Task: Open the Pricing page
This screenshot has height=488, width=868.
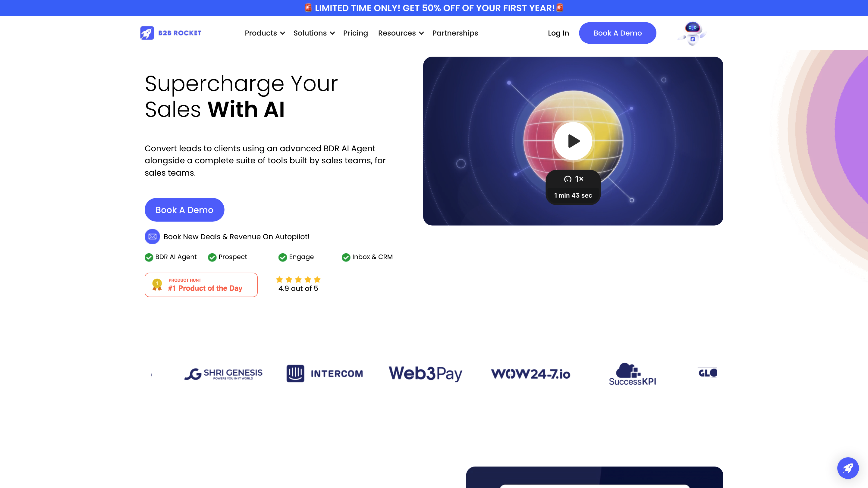Action: [356, 33]
